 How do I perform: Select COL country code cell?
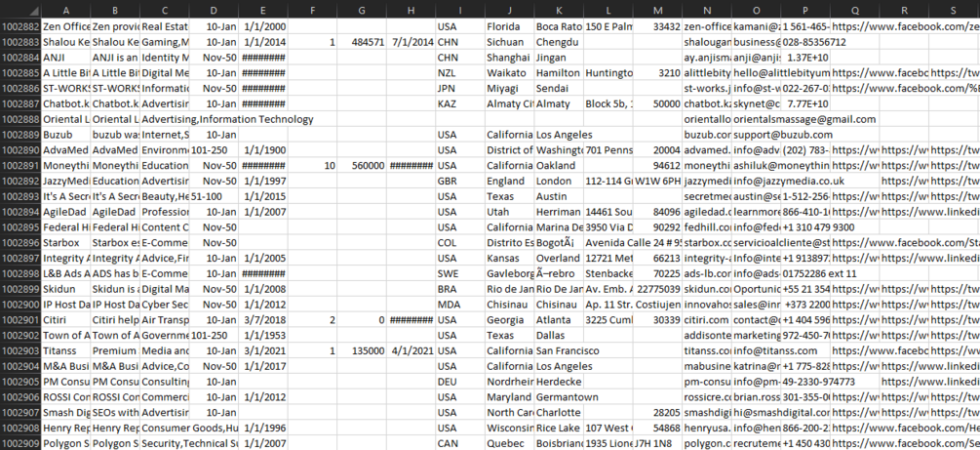(x=460, y=243)
